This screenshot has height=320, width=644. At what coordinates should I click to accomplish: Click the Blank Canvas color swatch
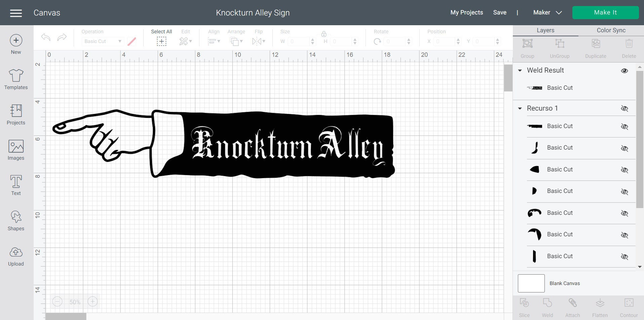531,283
